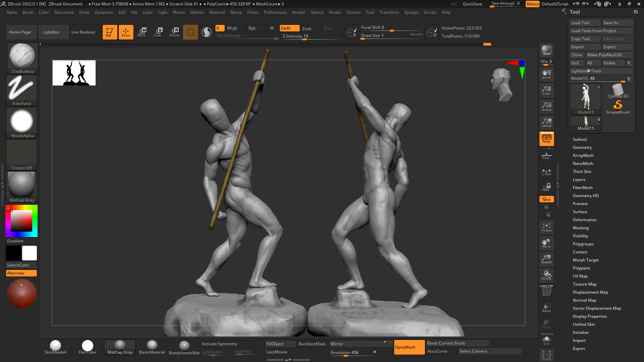The height and width of the screenshot is (362, 644).
Task: Activate the Move gyro tool
Action: [x=546, y=243]
